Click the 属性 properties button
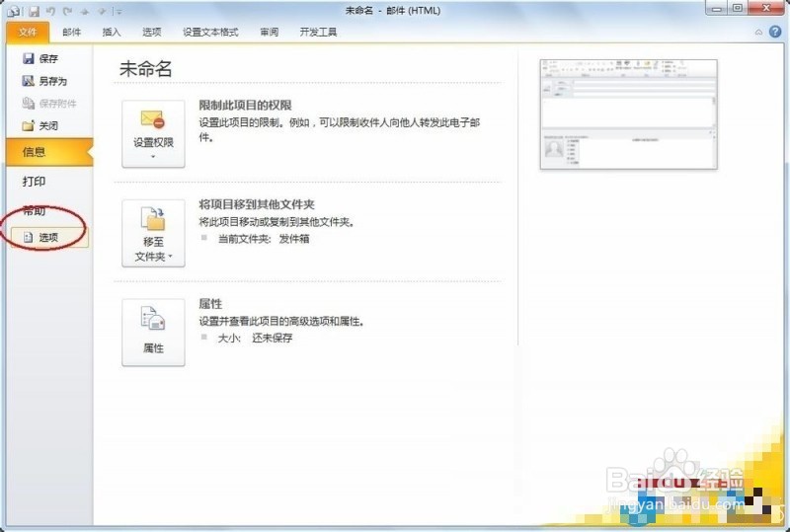This screenshot has height=532, width=790. [153, 333]
